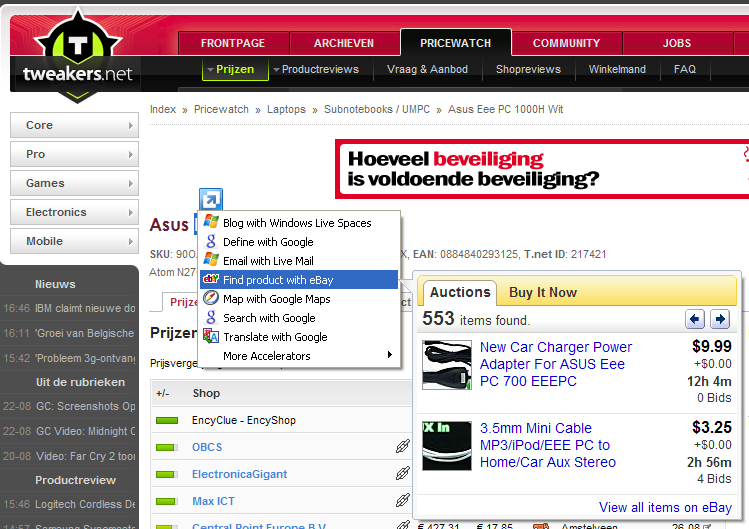749x529 pixels.
Task: Click the paperclip icon in ElectronicaGigant row
Action: coord(403,473)
